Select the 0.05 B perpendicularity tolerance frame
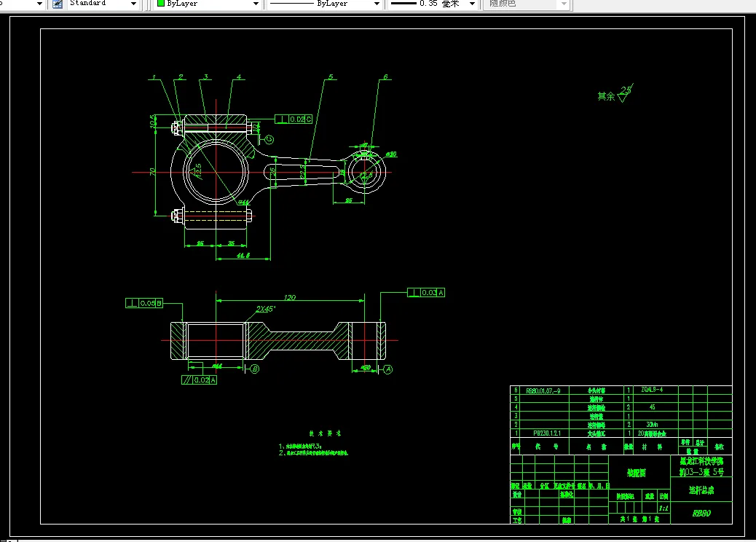This screenshot has width=756, height=542. (x=144, y=303)
